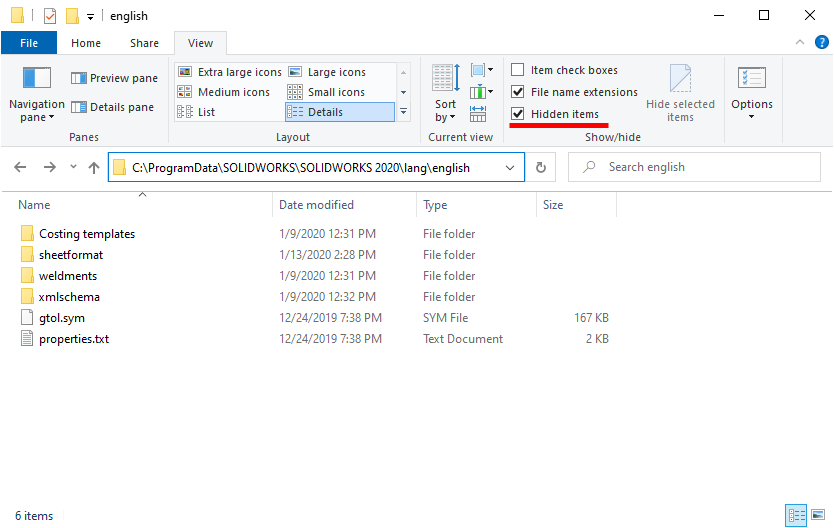The width and height of the screenshot is (834, 528).
Task: Open the Add columns dropdown icon
Action: pyautogui.click(x=482, y=93)
